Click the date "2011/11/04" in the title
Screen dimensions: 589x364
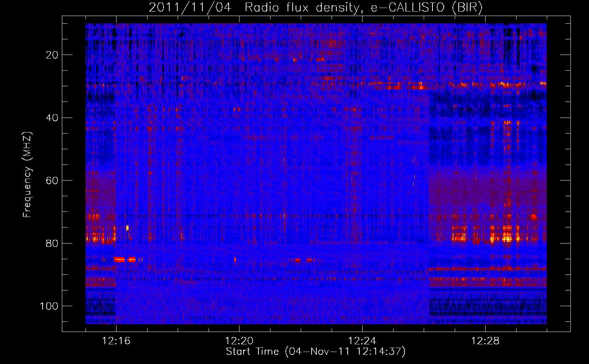point(190,8)
